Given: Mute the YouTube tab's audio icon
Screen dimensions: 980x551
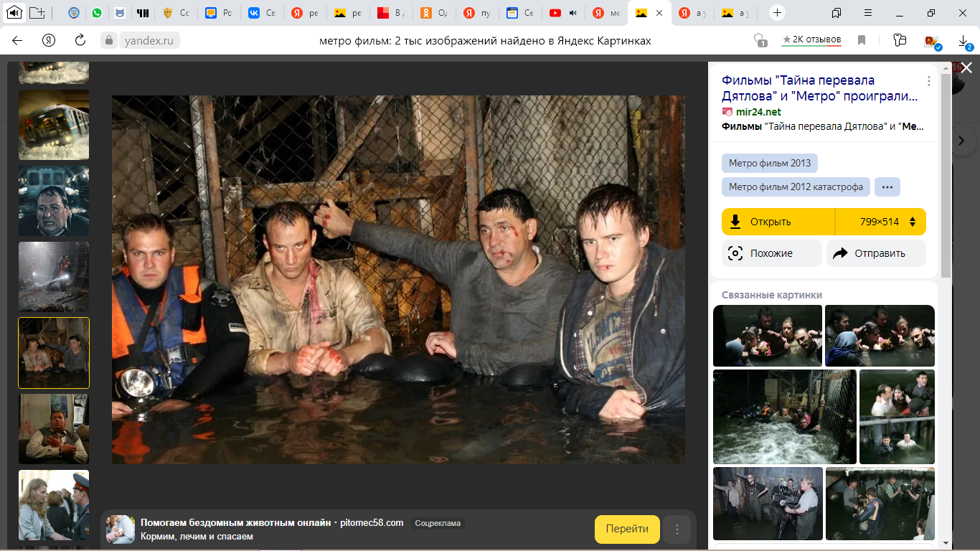Looking at the screenshot, I should pos(573,13).
